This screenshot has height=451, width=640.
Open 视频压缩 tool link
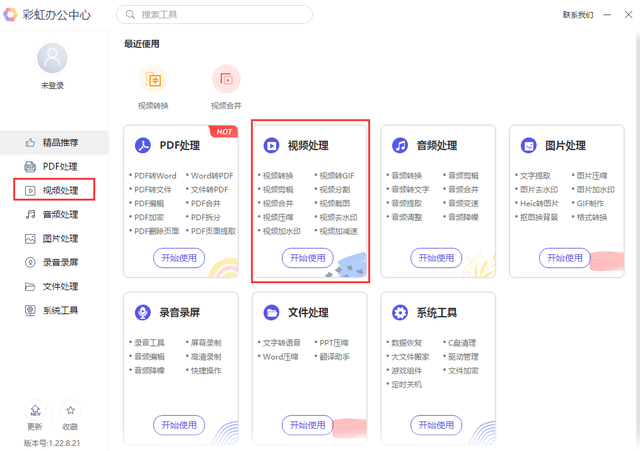(278, 218)
